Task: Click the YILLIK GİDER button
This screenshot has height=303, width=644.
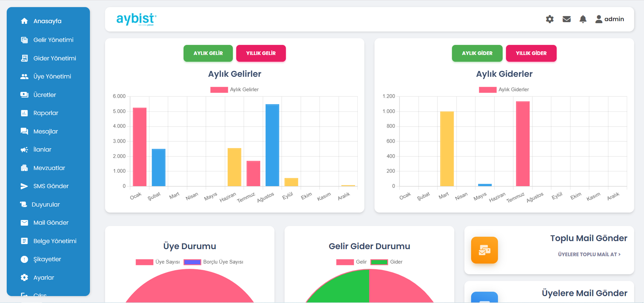Action: point(531,53)
